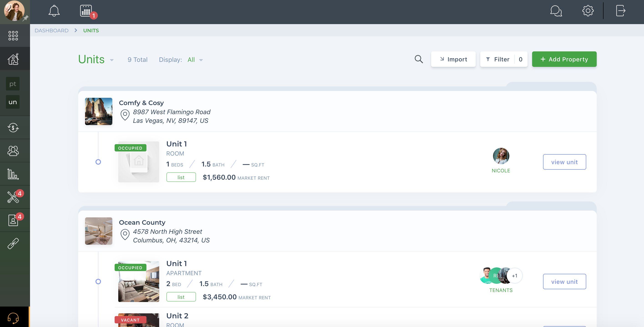Image resolution: width=644 pixels, height=327 pixels.
Task: Click list button for $3,450.00 unit
Action: (181, 297)
